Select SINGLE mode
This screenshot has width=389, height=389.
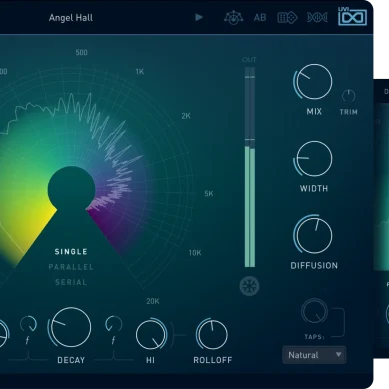point(71,252)
